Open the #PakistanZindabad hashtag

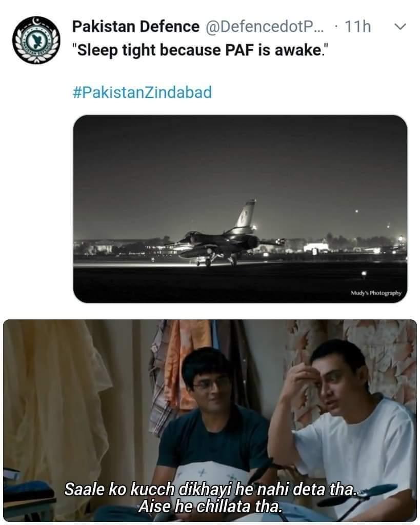coord(143,92)
